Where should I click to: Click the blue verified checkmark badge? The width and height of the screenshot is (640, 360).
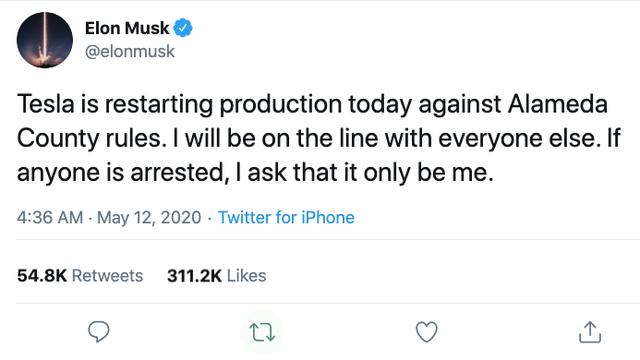coord(183,28)
